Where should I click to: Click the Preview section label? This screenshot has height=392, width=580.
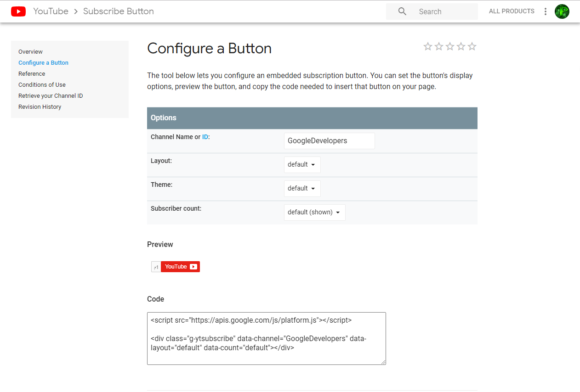(160, 245)
